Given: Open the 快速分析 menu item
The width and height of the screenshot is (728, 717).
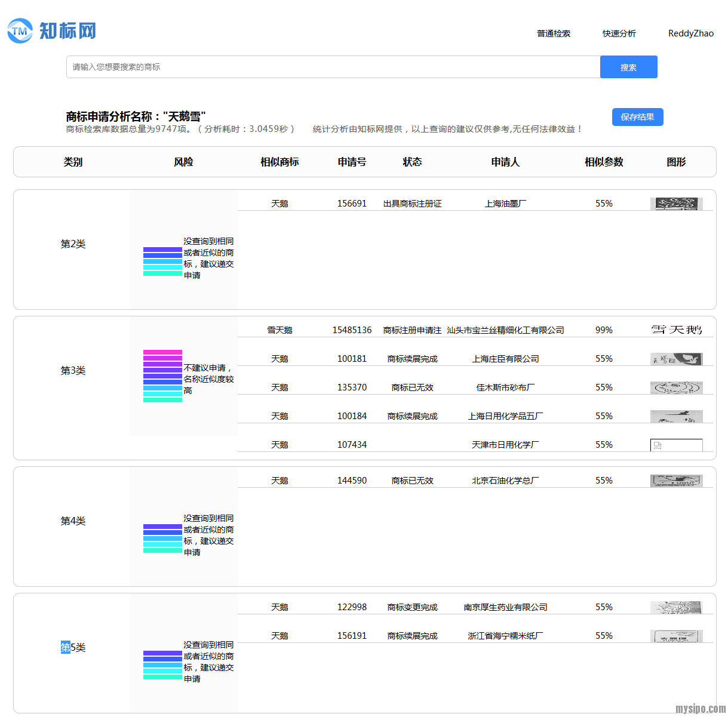Looking at the screenshot, I should click(619, 33).
